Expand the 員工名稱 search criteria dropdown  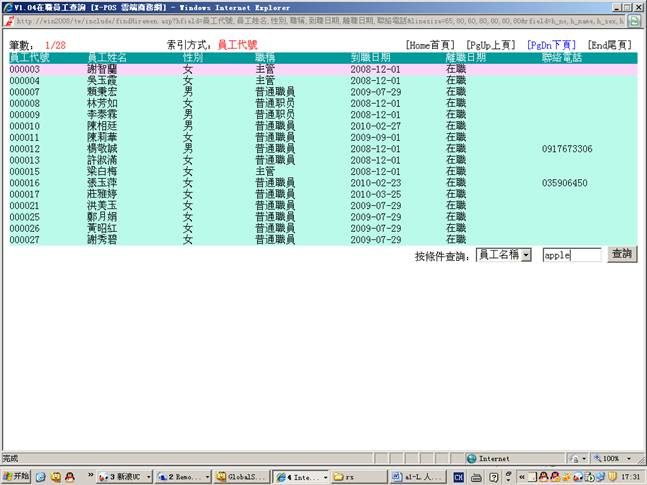(526, 255)
